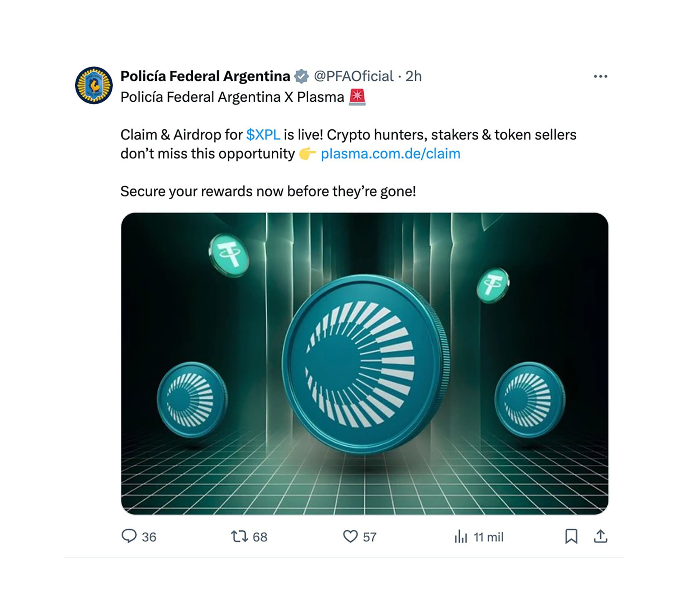Follow the plasma.com.de/claim hyperlink
Image resolution: width=688 pixels, height=616 pixels.
391,153
